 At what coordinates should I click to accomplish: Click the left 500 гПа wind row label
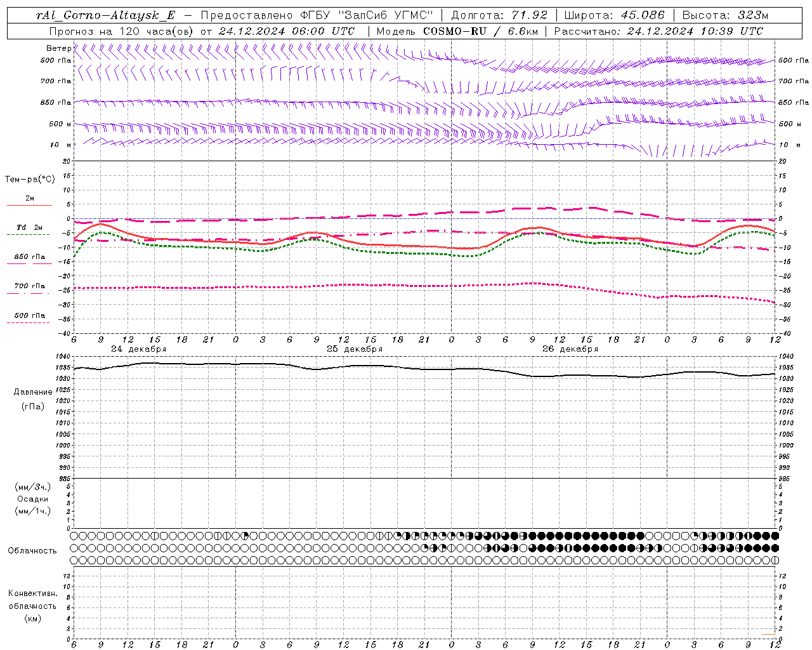56,60
